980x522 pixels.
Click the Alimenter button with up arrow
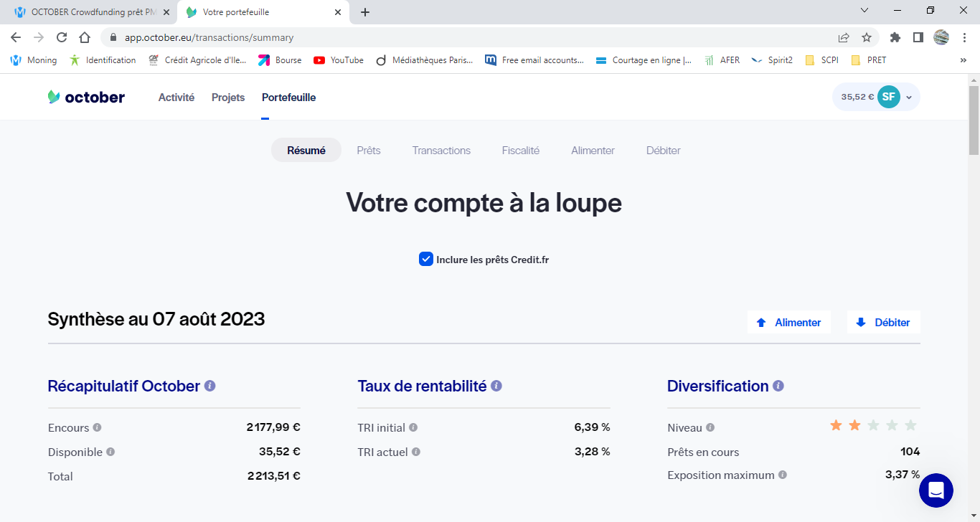[x=788, y=323]
